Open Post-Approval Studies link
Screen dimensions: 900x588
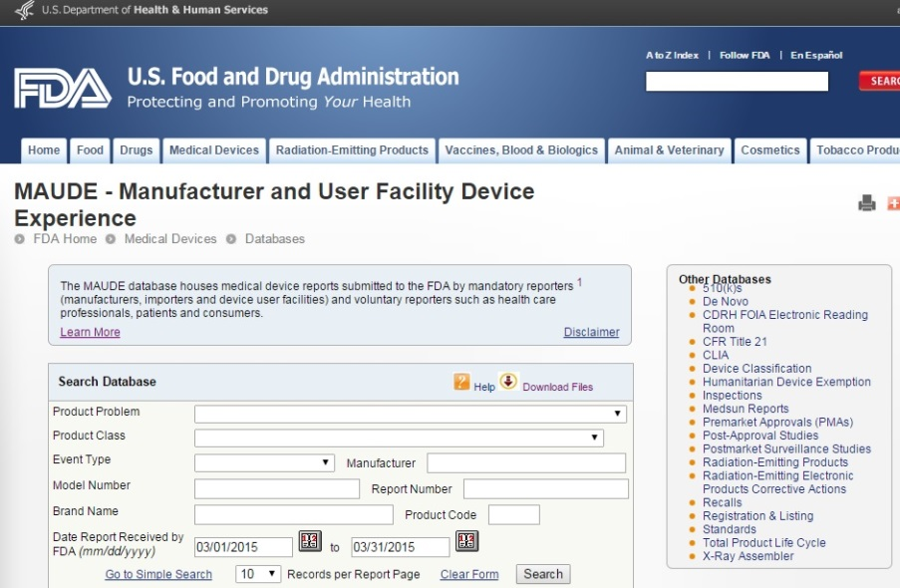(760, 436)
